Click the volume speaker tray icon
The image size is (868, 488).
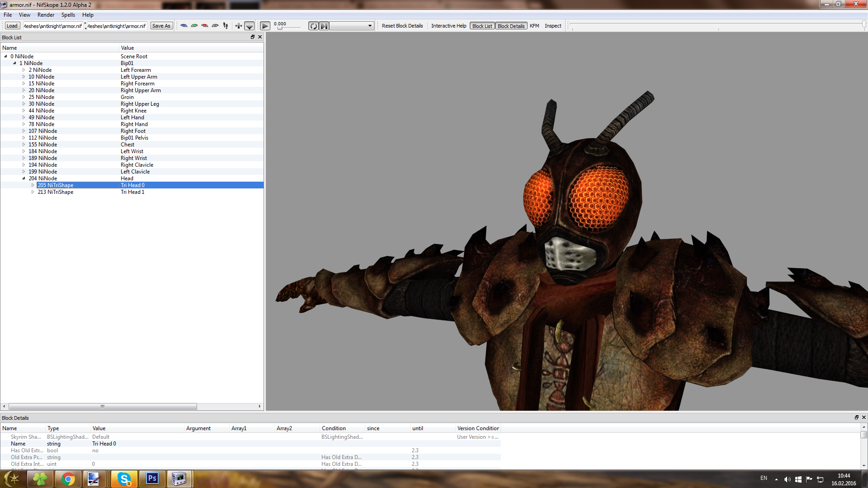(x=787, y=479)
